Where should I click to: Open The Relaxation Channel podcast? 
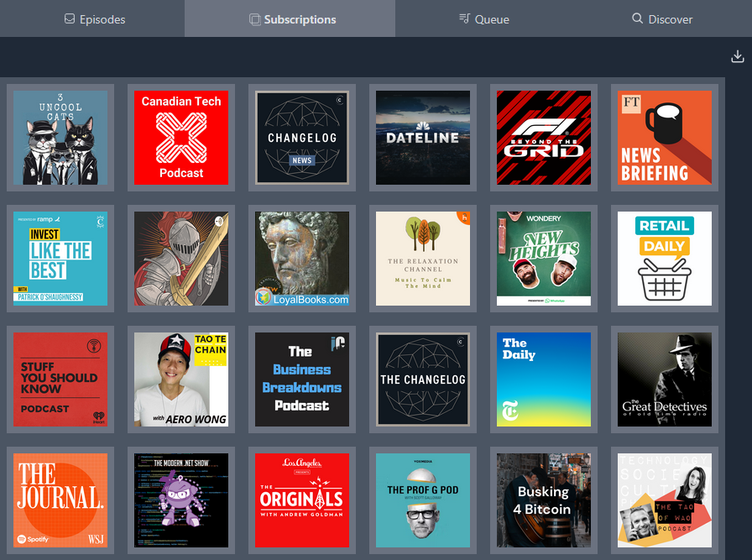(x=423, y=259)
